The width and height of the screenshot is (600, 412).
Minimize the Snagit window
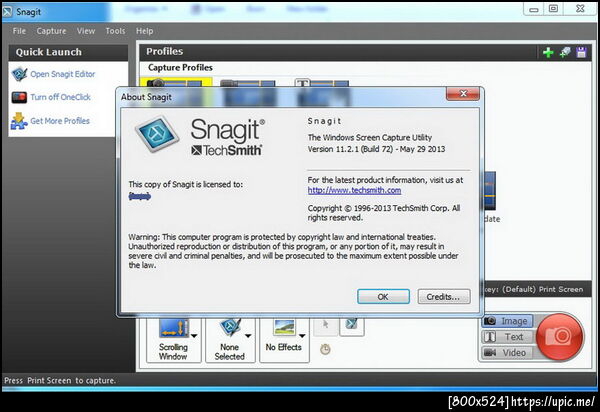(534, 9)
